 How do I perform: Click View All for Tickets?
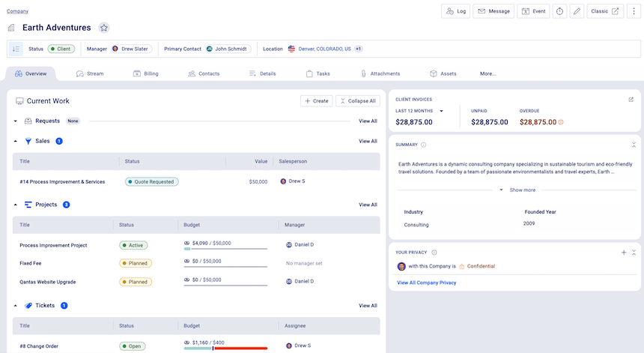coord(368,306)
